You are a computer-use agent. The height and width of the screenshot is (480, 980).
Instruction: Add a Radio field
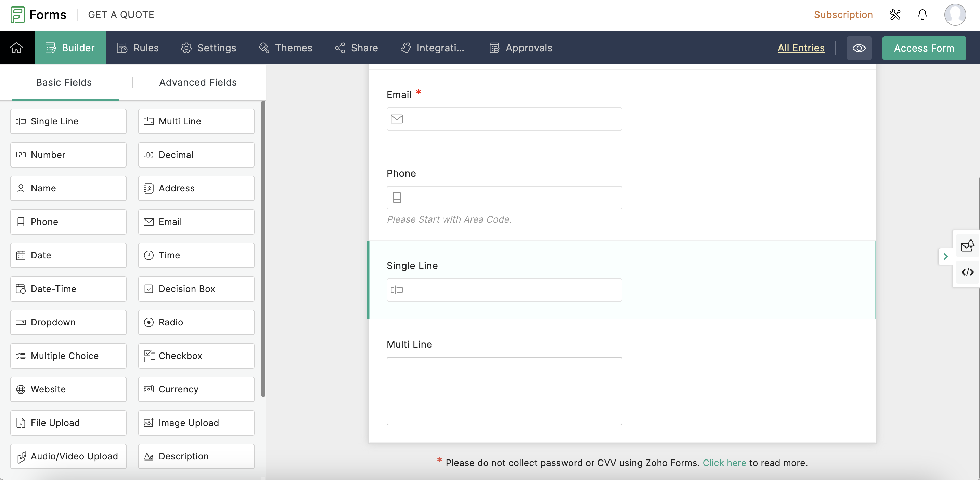[x=196, y=322]
